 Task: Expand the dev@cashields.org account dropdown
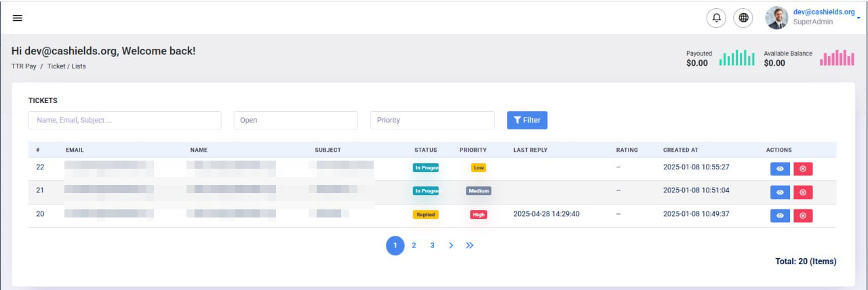coord(859,18)
